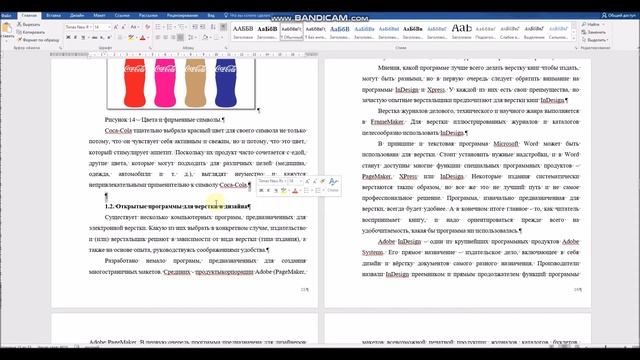Screen dimensions: 640x360
Task: Click the Cut (Вырезать) button
Action: coord(29,24)
